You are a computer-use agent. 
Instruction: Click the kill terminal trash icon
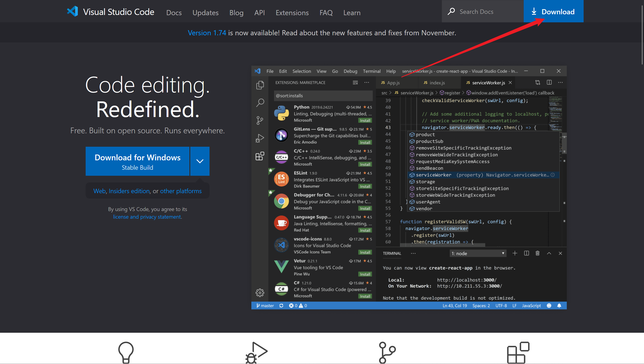(x=537, y=253)
